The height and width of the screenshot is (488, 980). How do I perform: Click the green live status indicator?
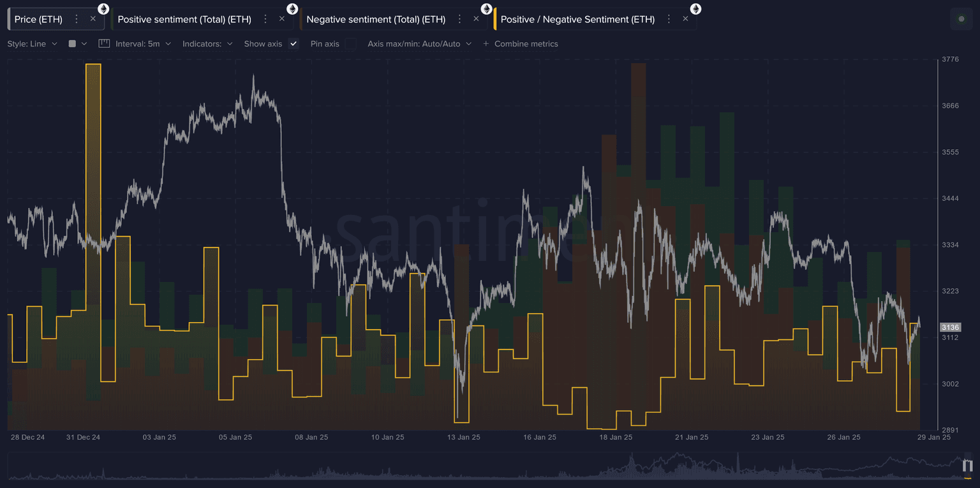click(x=961, y=19)
